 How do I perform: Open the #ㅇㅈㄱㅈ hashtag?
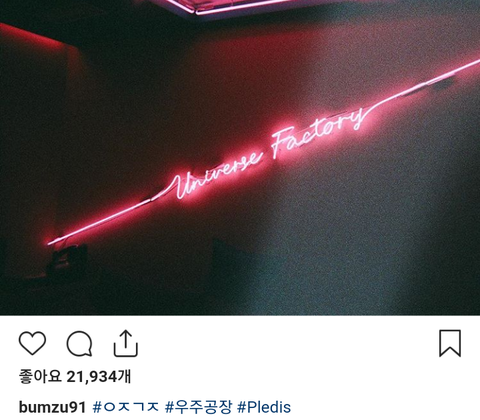point(126,407)
